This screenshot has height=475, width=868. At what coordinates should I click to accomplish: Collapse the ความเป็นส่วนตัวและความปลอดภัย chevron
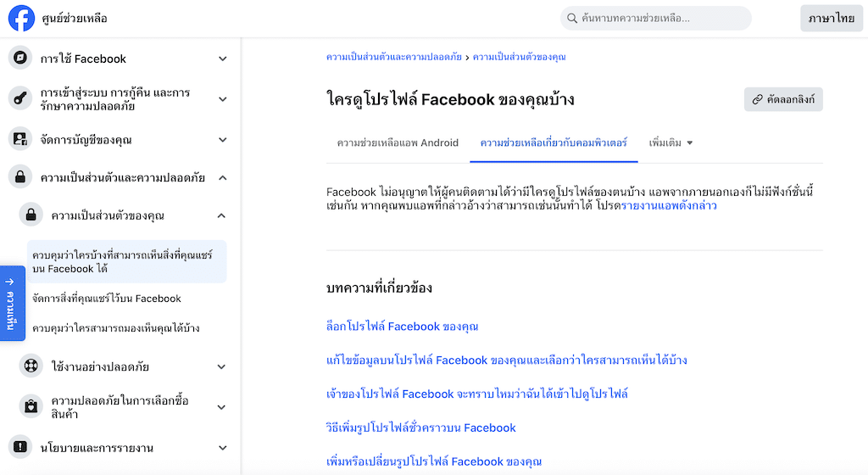click(223, 178)
